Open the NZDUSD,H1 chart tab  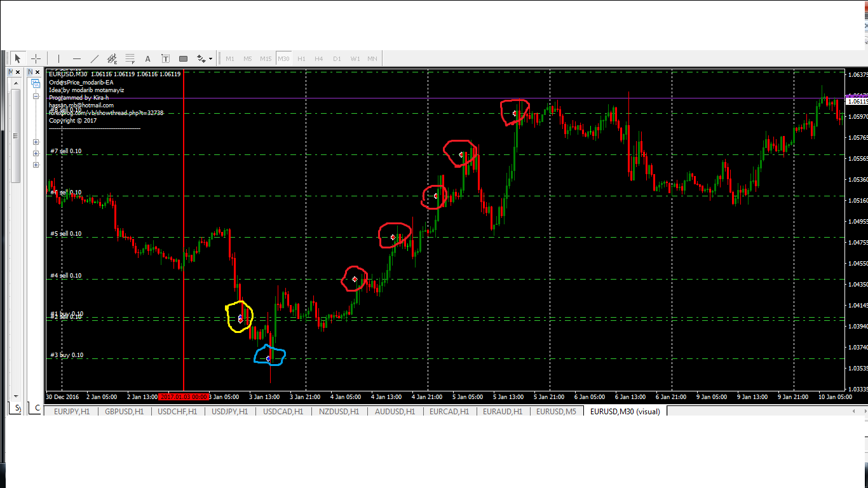pos(338,411)
